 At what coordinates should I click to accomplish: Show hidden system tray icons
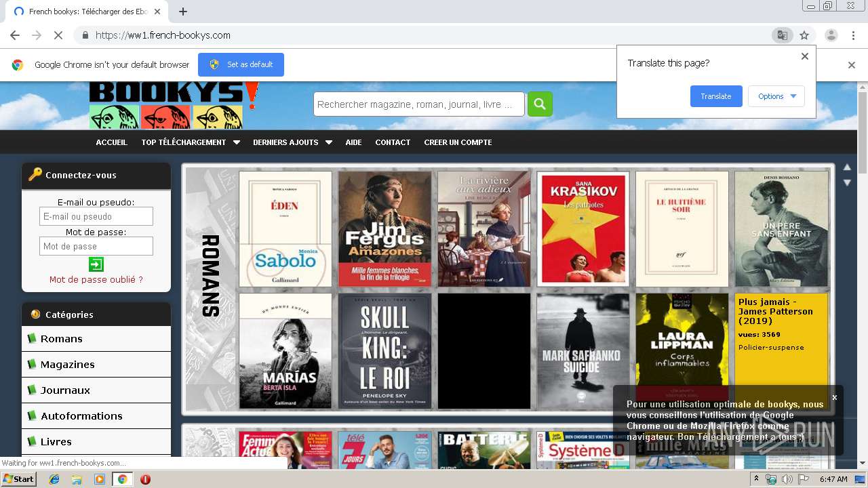(756, 479)
